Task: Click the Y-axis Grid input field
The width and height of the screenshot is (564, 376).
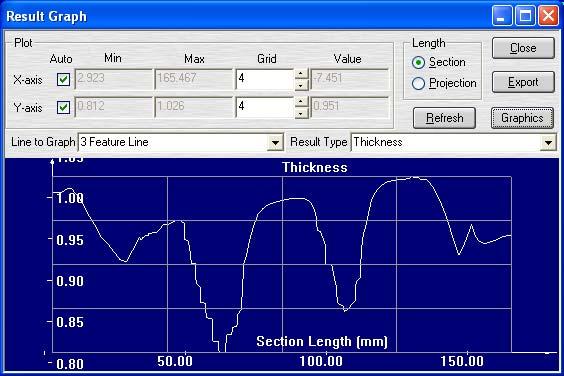Action: [x=265, y=107]
